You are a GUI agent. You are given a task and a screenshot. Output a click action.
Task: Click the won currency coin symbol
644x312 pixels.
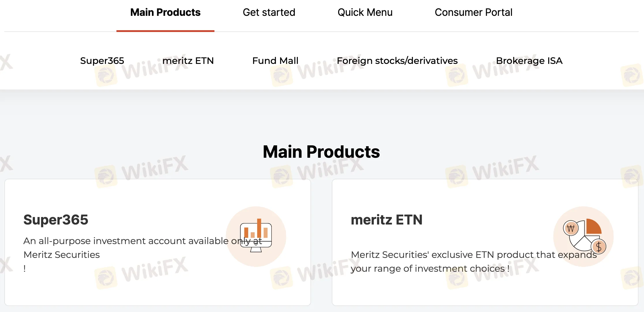pyautogui.click(x=570, y=229)
